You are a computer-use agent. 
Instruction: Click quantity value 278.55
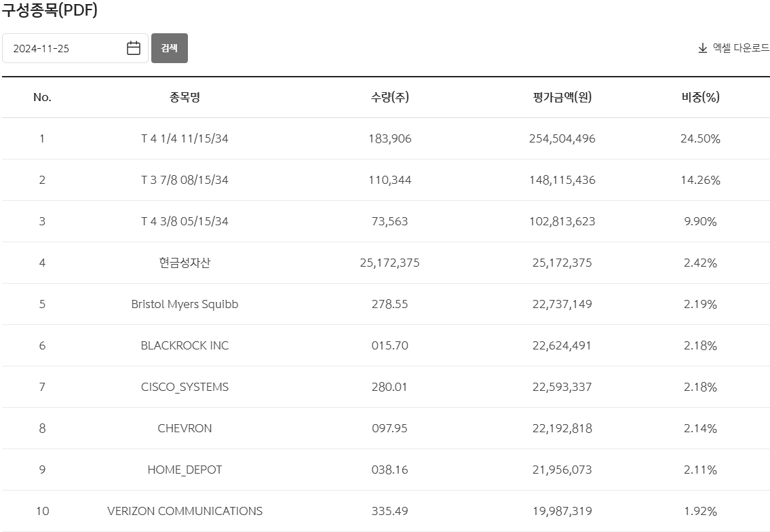pyautogui.click(x=390, y=304)
